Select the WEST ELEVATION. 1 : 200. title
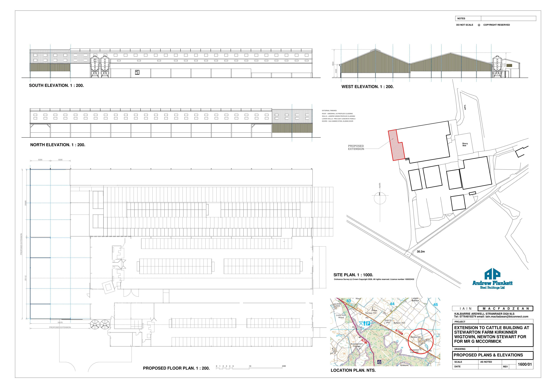 pyautogui.click(x=367, y=87)
